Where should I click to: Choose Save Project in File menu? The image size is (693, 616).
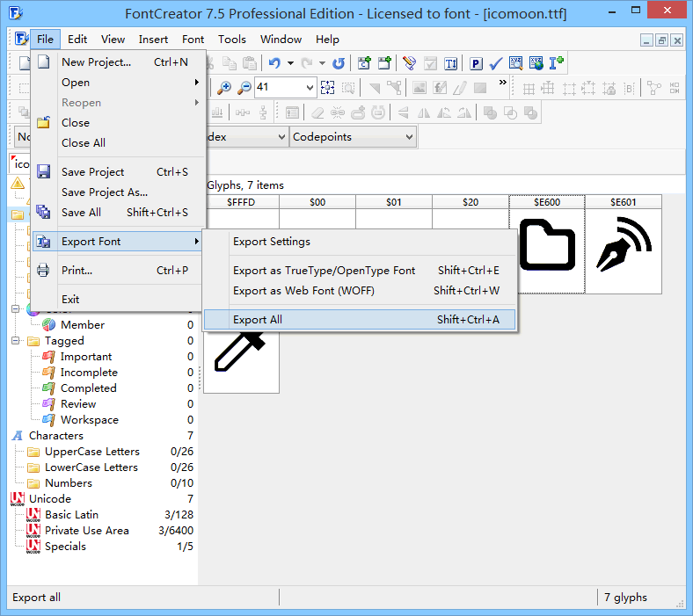119,171
